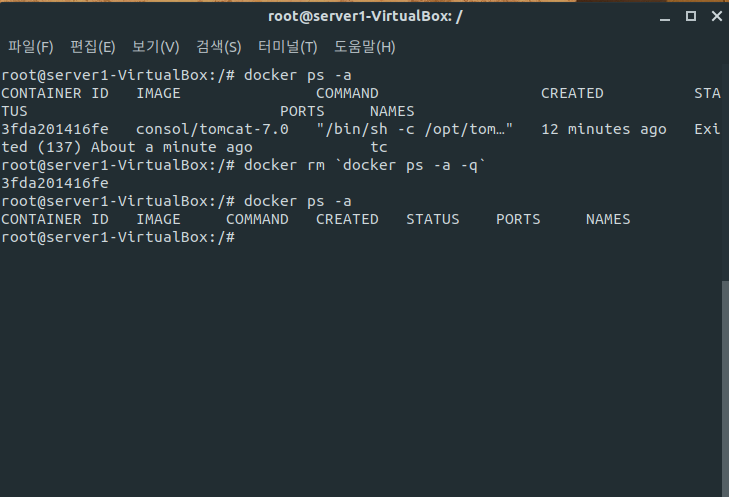Open the 검색(S) menu

click(x=219, y=46)
